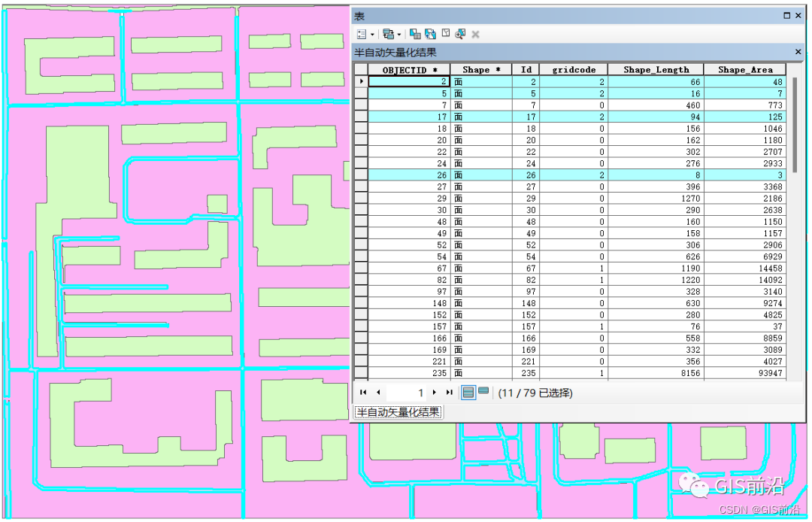Click the Shape_Area column header
This screenshot has height=522, width=812.
[x=744, y=69]
